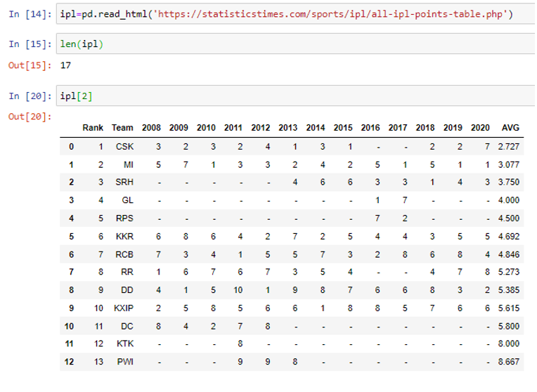Click index label 11 in KTK row
The height and width of the screenshot is (392, 537).
(69, 344)
